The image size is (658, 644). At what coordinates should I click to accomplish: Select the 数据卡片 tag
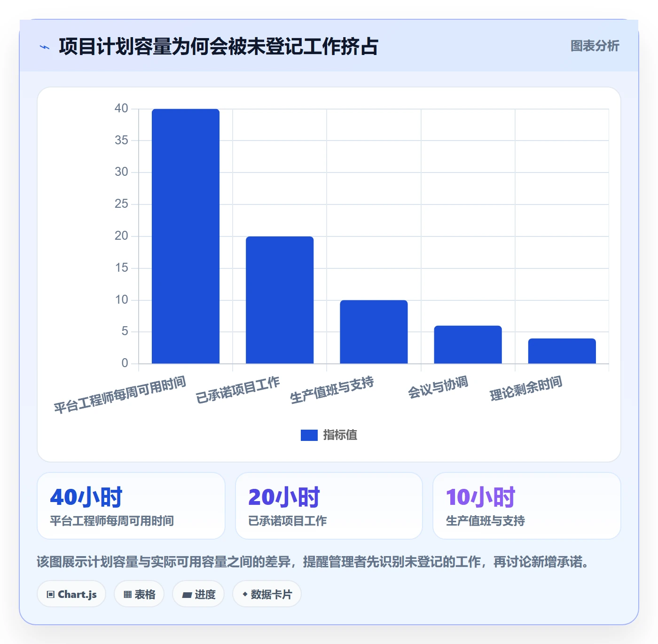[267, 594]
